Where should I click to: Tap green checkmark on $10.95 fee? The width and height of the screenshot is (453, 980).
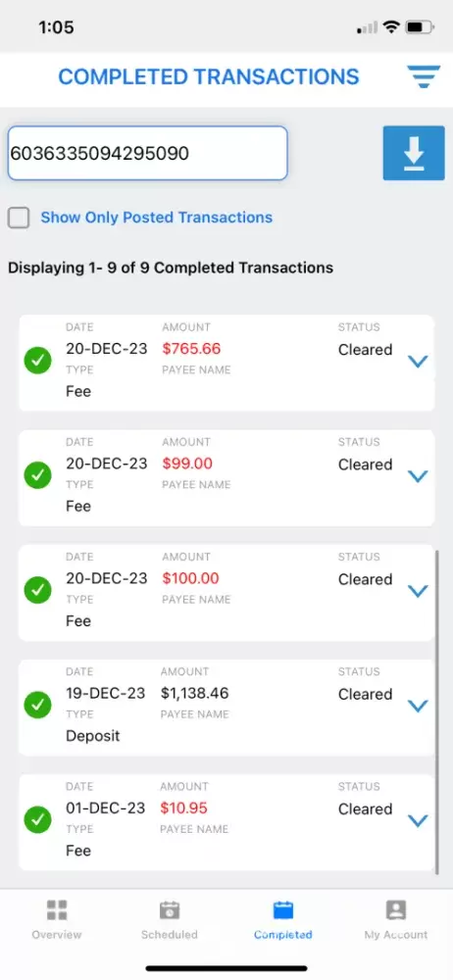point(37,820)
